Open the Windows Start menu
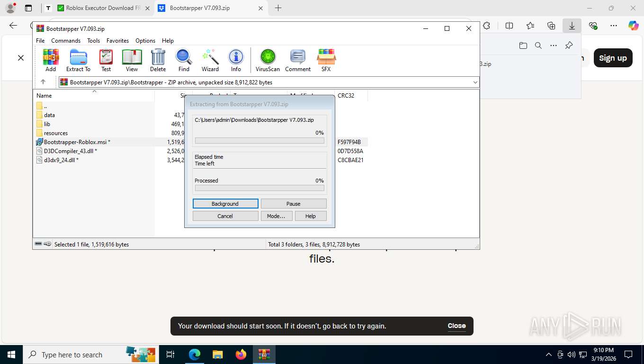 coord(11,355)
